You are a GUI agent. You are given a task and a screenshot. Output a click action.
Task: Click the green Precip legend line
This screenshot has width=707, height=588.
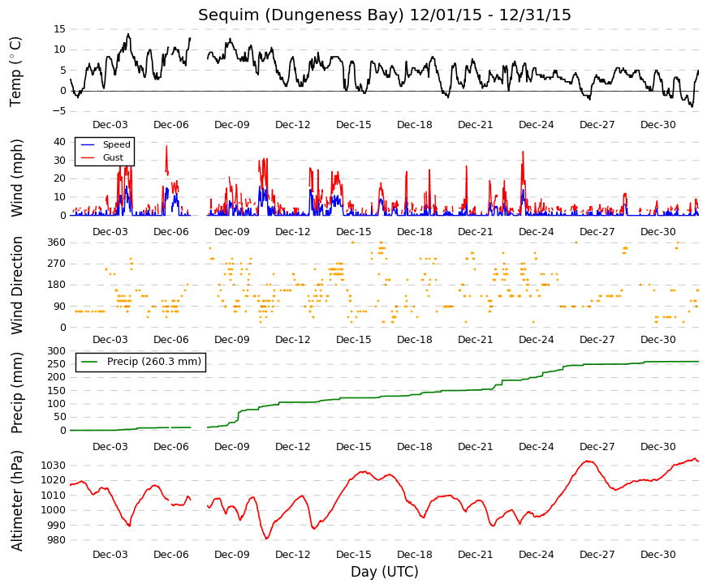click(x=88, y=362)
